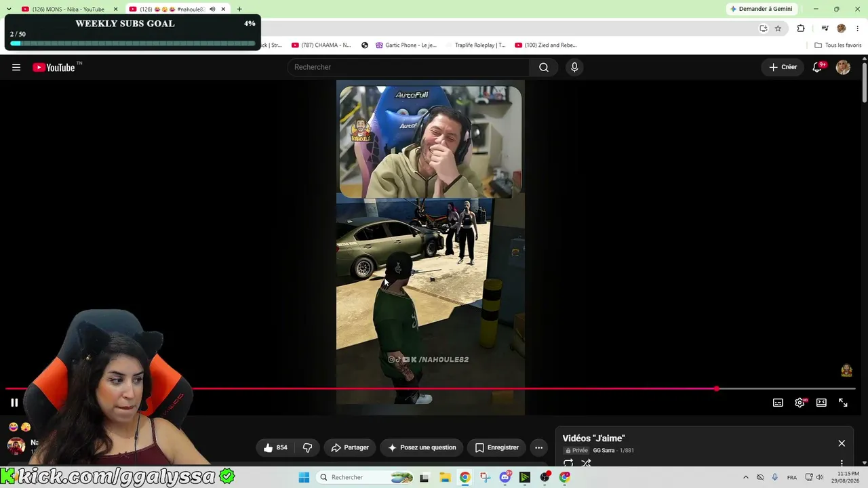Open GG Sarra channel link in playlist
The height and width of the screenshot is (488, 868).
point(604,451)
